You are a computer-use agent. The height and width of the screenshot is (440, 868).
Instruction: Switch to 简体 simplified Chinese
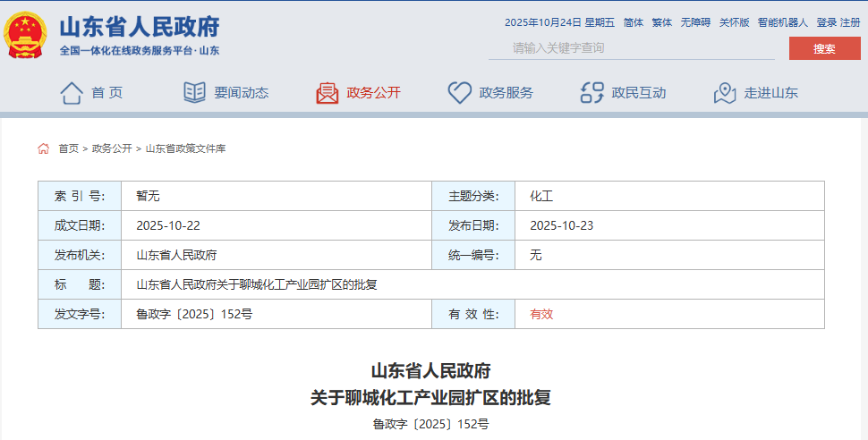[x=633, y=22]
